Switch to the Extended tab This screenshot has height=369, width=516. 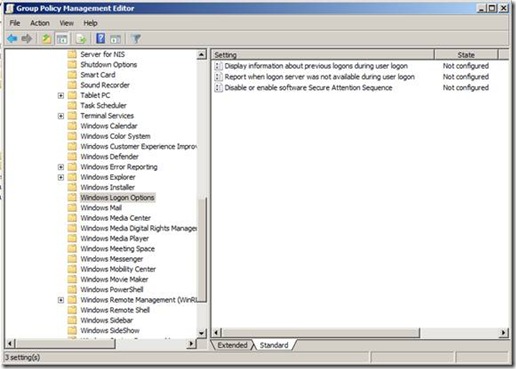click(x=232, y=345)
